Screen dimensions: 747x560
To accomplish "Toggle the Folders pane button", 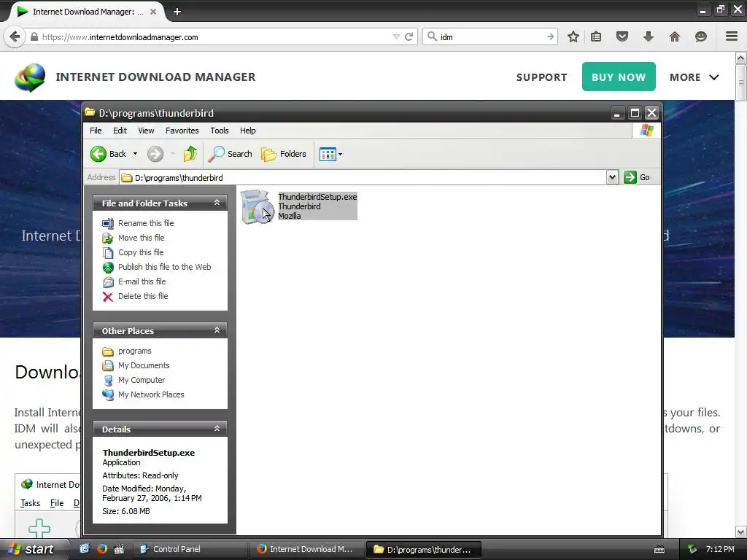I will coord(284,154).
